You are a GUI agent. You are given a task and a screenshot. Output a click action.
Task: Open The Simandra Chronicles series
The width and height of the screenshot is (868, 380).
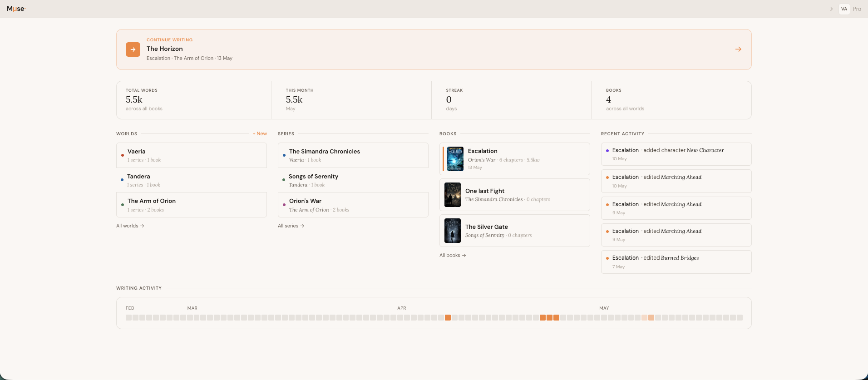pos(353,155)
